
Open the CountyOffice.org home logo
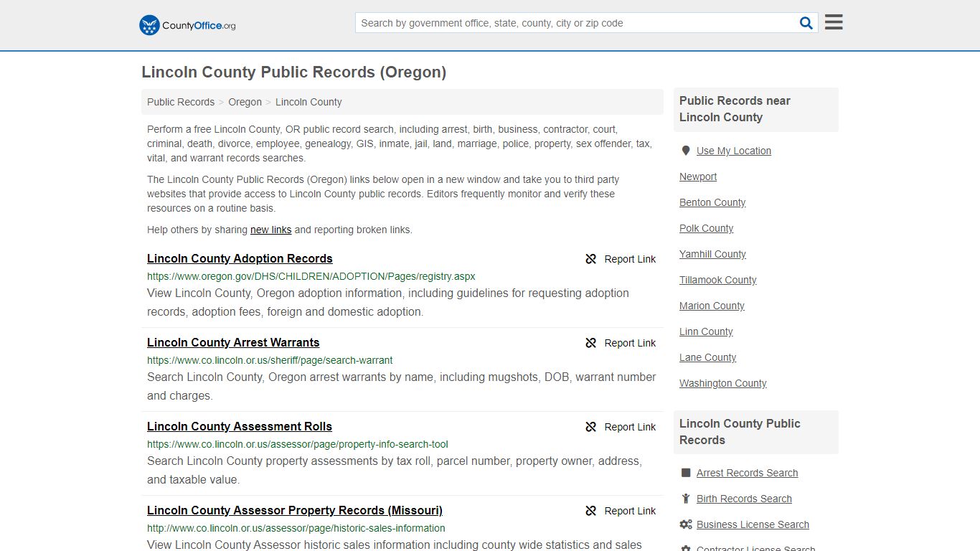(x=187, y=25)
